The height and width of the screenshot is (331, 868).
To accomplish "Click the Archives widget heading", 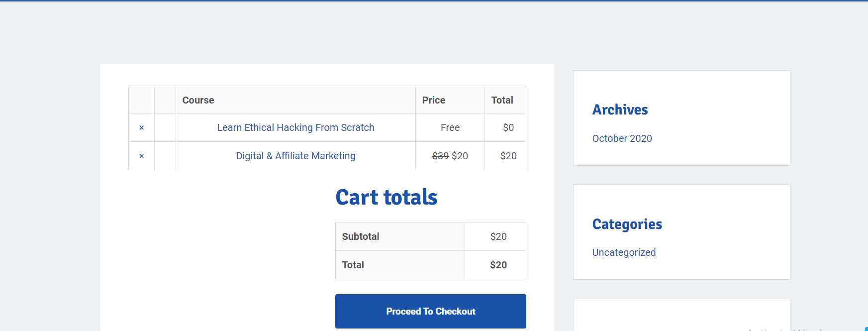I will 620,110.
